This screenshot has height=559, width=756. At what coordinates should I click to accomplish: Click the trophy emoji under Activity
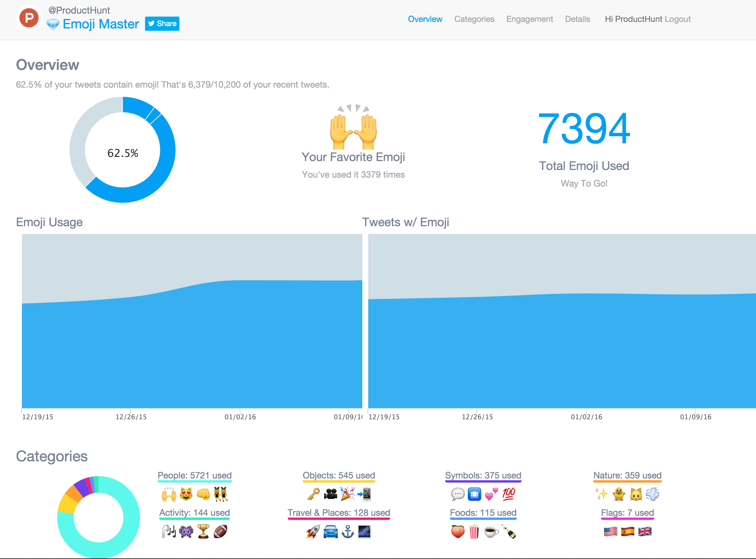(x=203, y=531)
